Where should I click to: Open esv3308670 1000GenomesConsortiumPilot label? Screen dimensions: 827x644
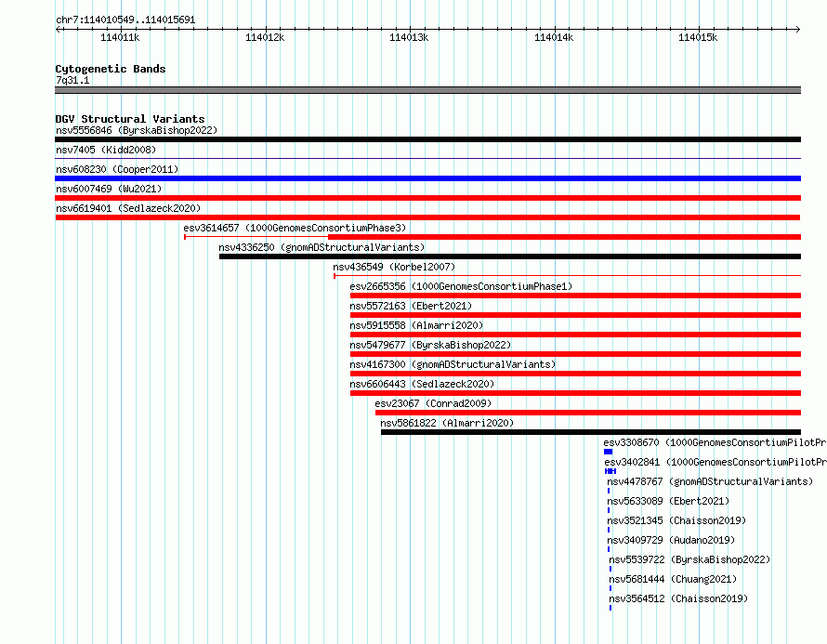pyautogui.click(x=715, y=442)
